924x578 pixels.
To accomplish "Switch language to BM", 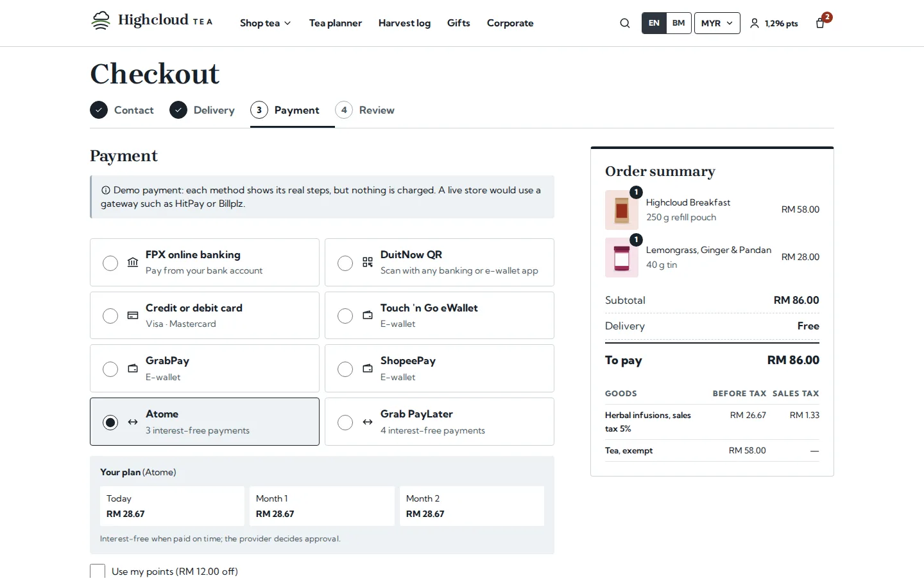I will click(678, 23).
